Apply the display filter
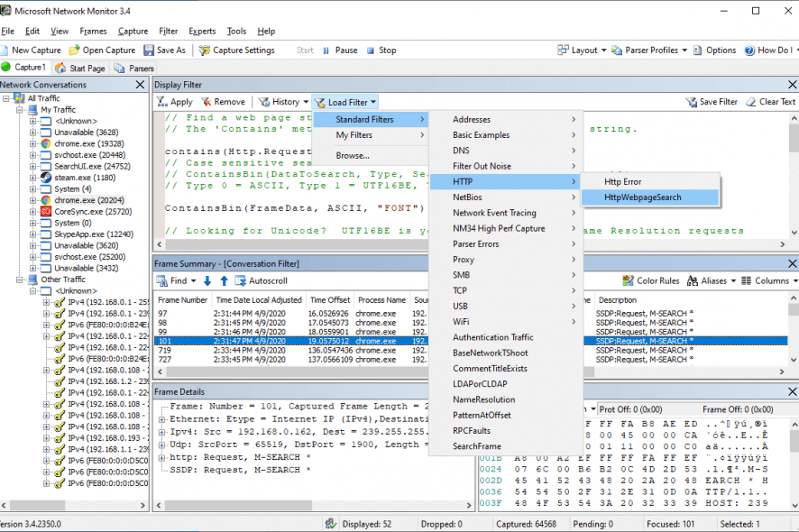The width and height of the screenshot is (799, 532). pos(174,102)
